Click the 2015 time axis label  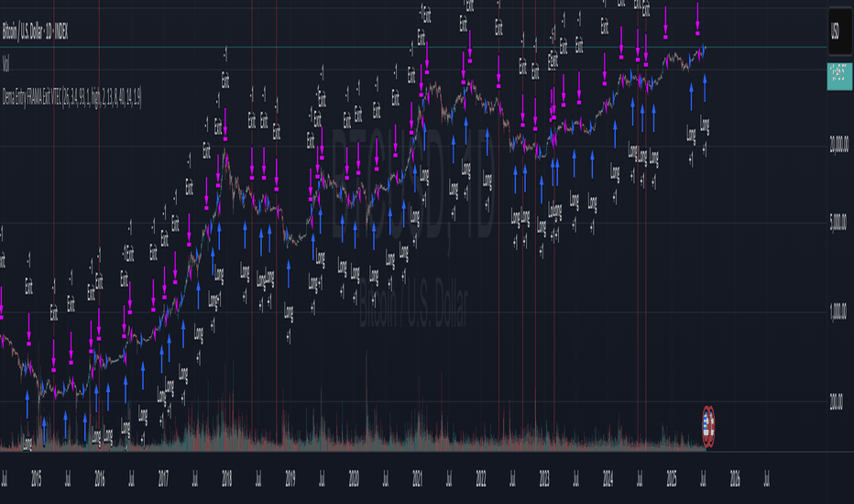(x=36, y=479)
